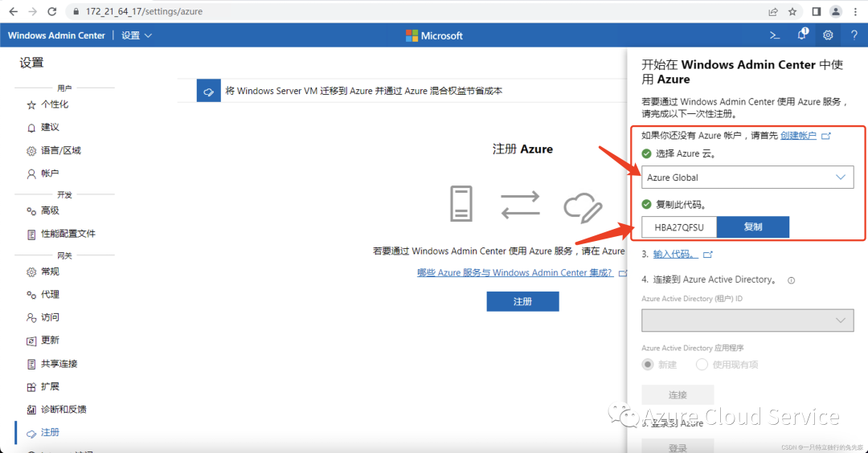Open the 创建帐户 link

point(798,136)
